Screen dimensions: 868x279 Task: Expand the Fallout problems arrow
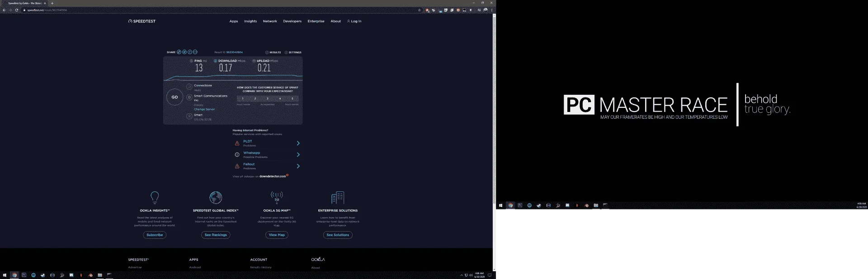[298, 166]
